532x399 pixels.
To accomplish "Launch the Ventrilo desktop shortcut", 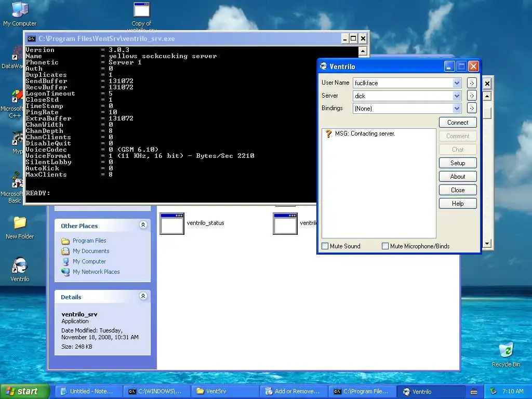I will click(x=20, y=270).
